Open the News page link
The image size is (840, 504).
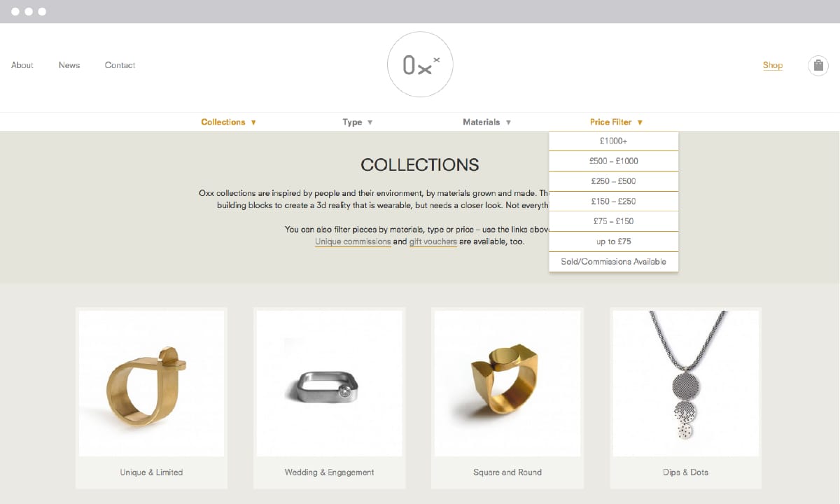(x=69, y=65)
